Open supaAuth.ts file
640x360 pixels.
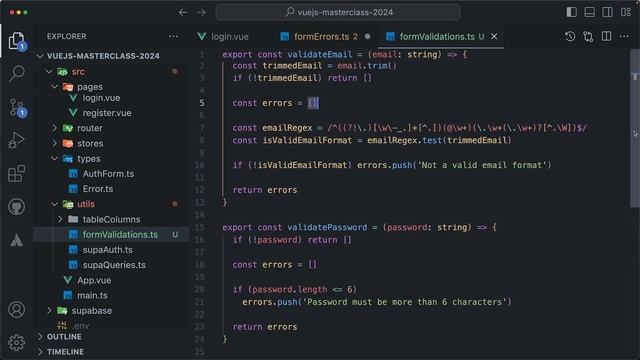[107, 250]
